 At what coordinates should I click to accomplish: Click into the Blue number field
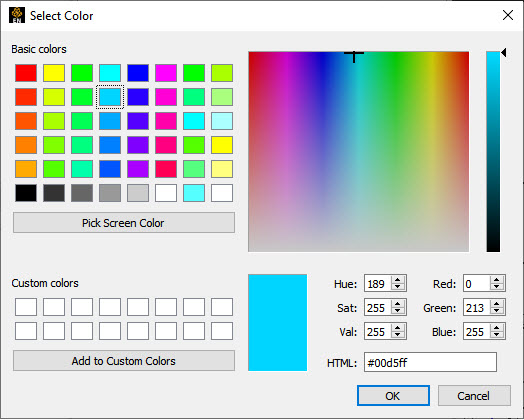click(x=477, y=332)
